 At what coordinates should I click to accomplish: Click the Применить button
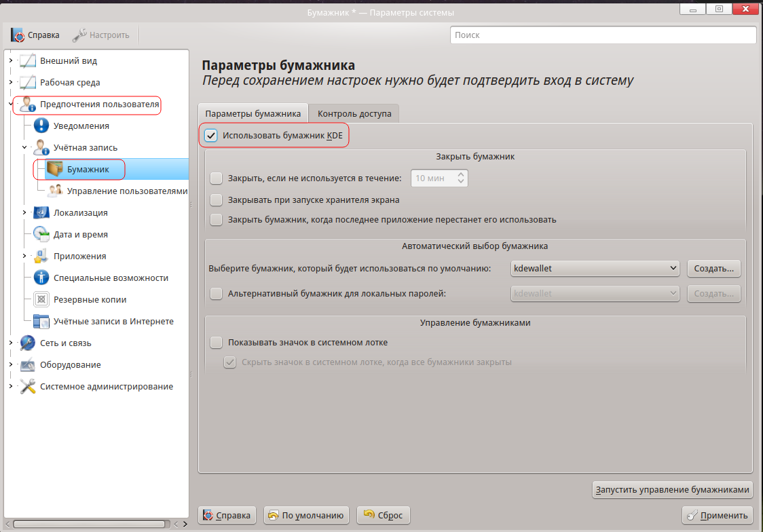coord(718,515)
